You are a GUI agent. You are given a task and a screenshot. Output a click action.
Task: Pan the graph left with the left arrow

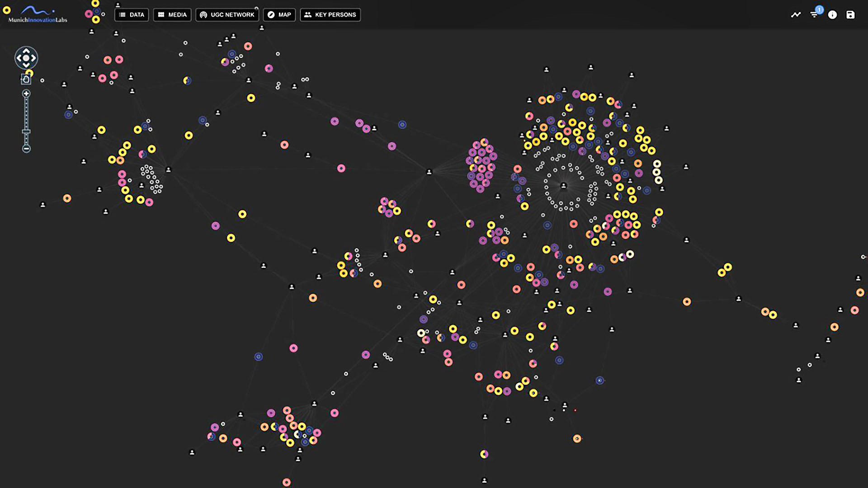click(x=19, y=58)
